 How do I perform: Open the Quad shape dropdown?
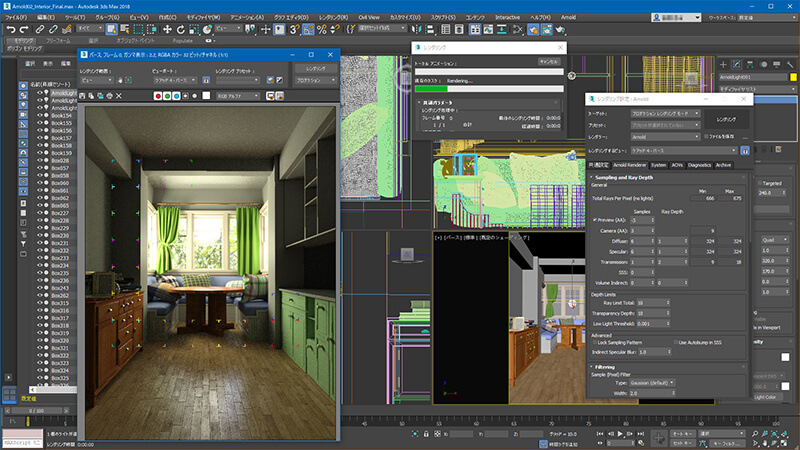coord(774,240)
